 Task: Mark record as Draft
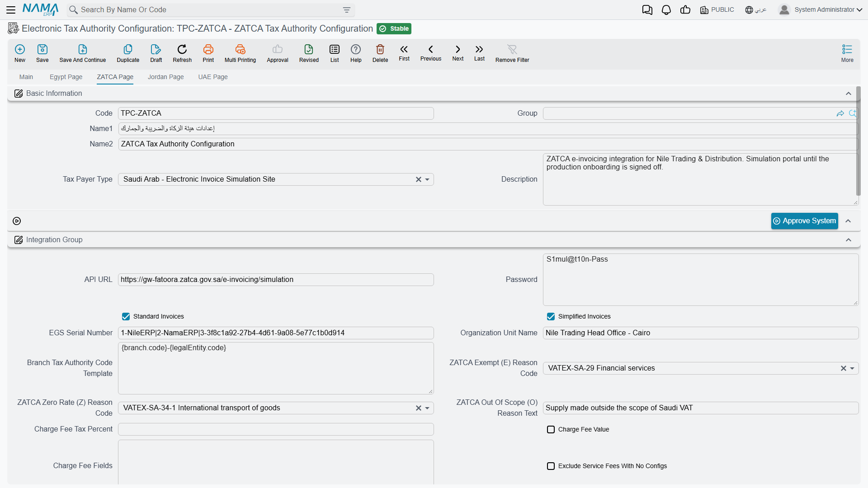point(156,53)
